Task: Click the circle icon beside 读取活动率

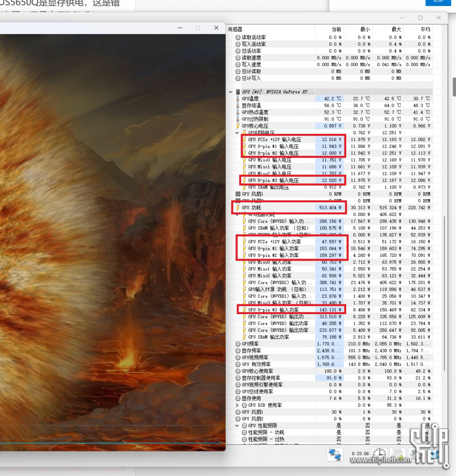Action: (x=238, y=37)
